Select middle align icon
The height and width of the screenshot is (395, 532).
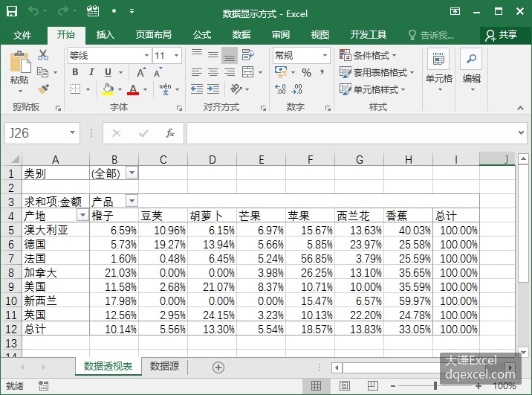213,55
